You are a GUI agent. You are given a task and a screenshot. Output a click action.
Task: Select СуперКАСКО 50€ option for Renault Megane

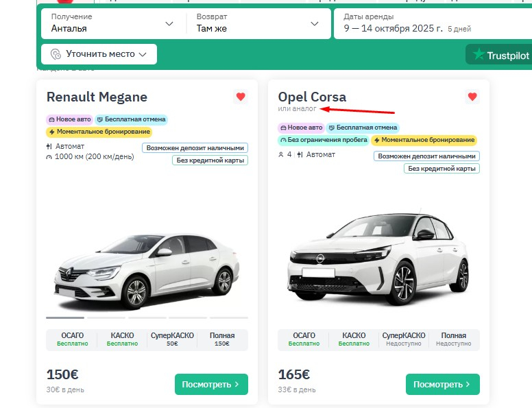[x=171, y=339]
